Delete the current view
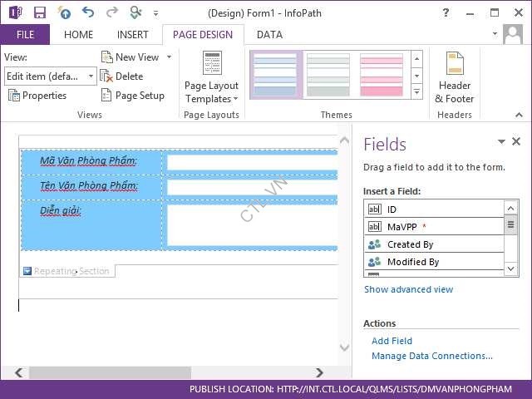The image size is (532, 399). (x=121, y=76)
